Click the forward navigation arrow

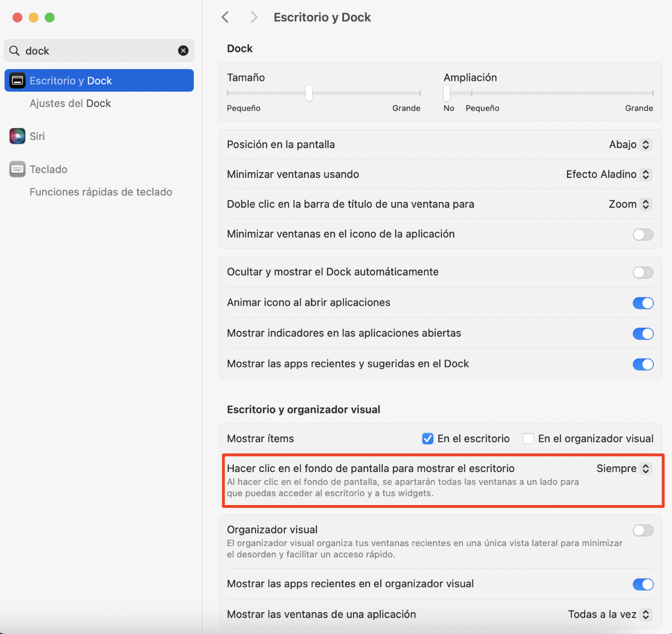pyautogui.click(x=253, y=17)
